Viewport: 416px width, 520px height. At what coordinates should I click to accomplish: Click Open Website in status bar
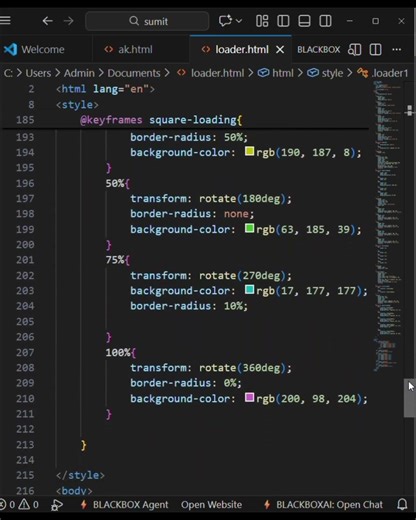pyautogui.click(x=211, y=505)
